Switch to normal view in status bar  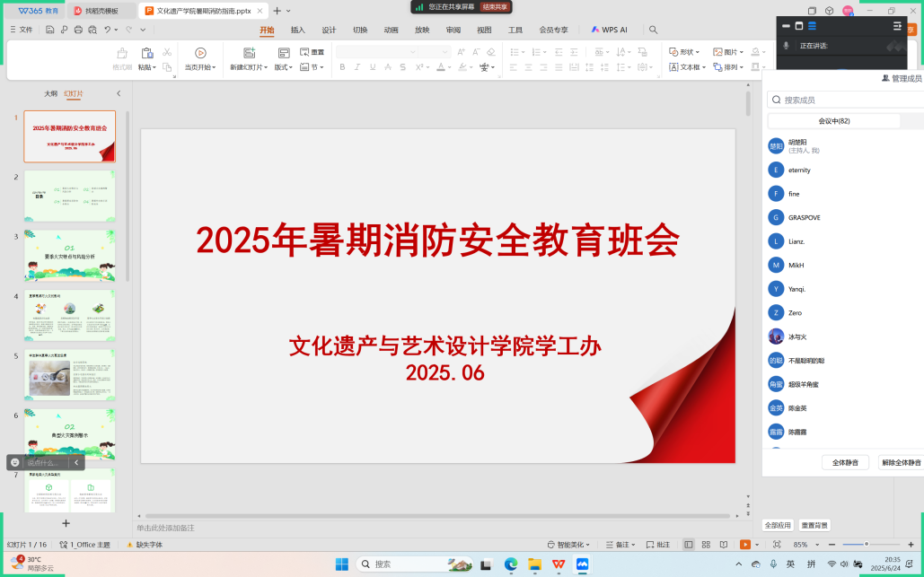688,545
